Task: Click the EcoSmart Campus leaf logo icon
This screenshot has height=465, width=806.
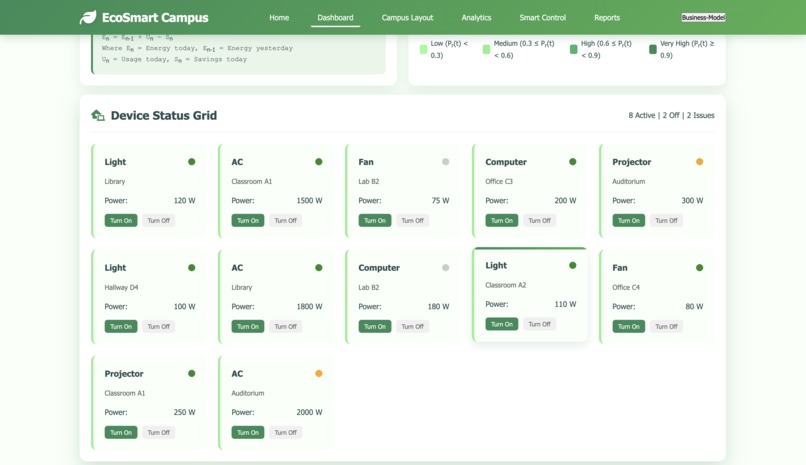Action: pos(88,17)
